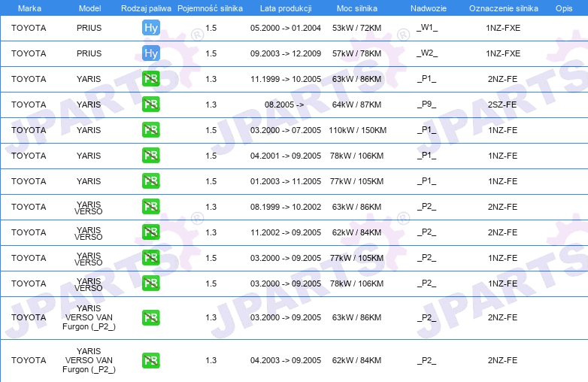Click 1NZ-FXE in the _W2_ Prius row
This screenshot has width=588, height=382.
[x=503, y=53]
